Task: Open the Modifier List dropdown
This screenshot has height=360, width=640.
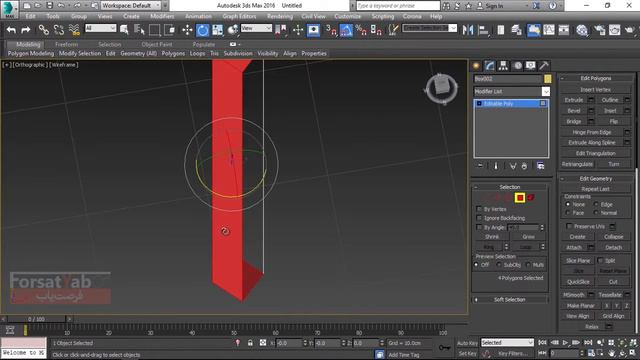Action: 511,91
